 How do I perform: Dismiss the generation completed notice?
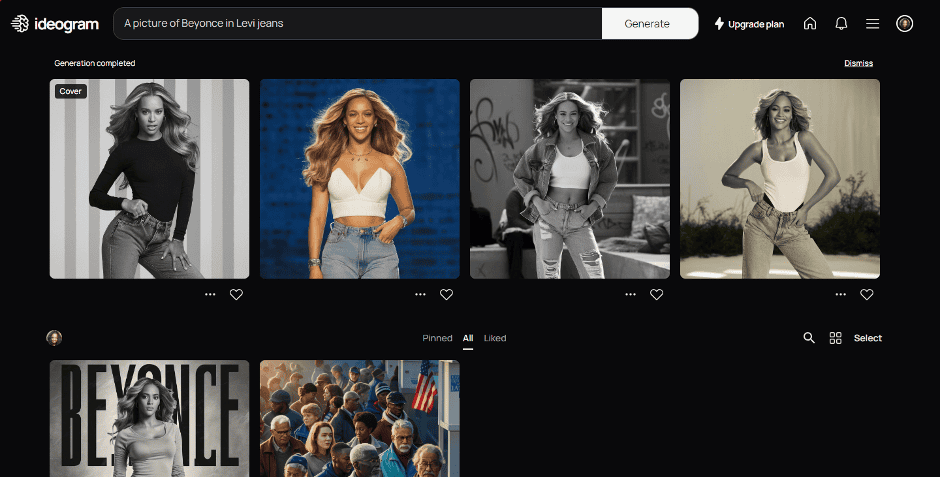[x=858, y=63]
